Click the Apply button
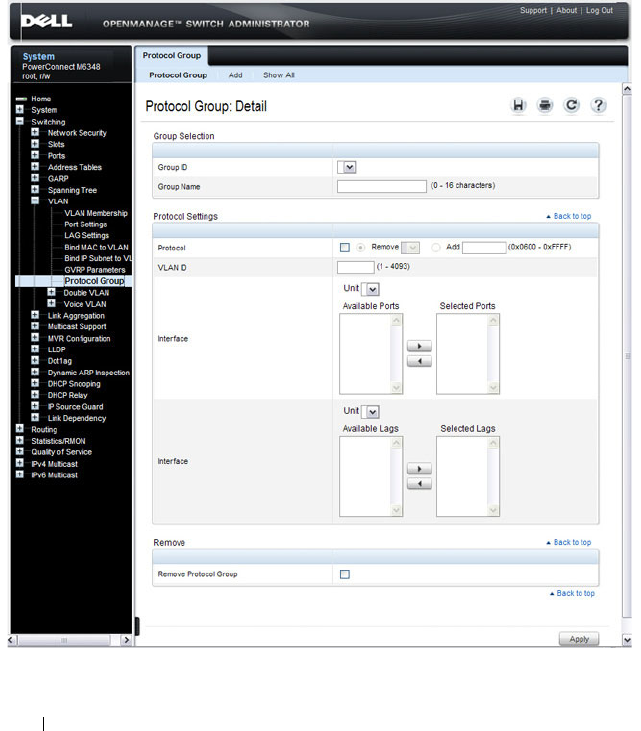Screen dimensions: 641x731 pyautogui.click(x=579, y=639)
